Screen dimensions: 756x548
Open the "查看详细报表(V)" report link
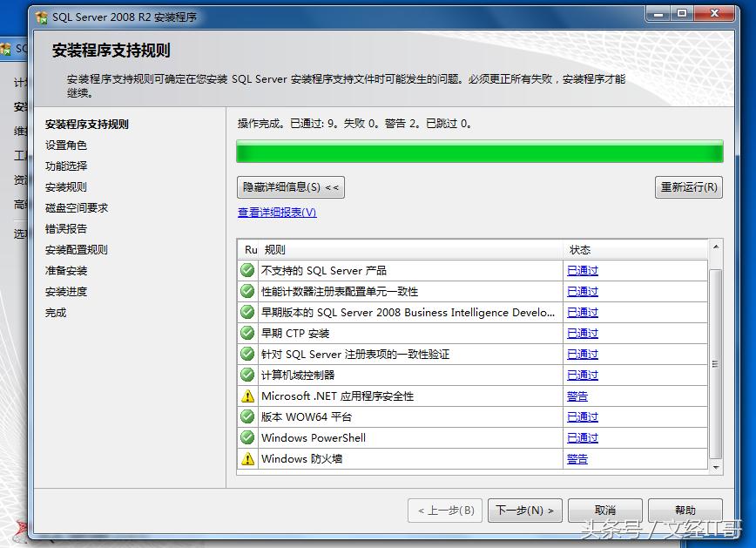[x=273, y=213]
